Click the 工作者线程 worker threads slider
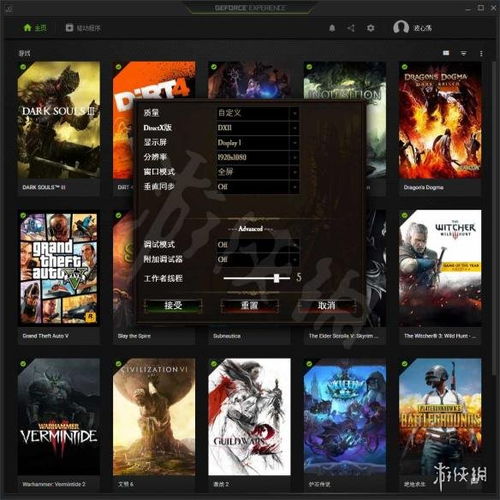 click(x=257, y=278)
